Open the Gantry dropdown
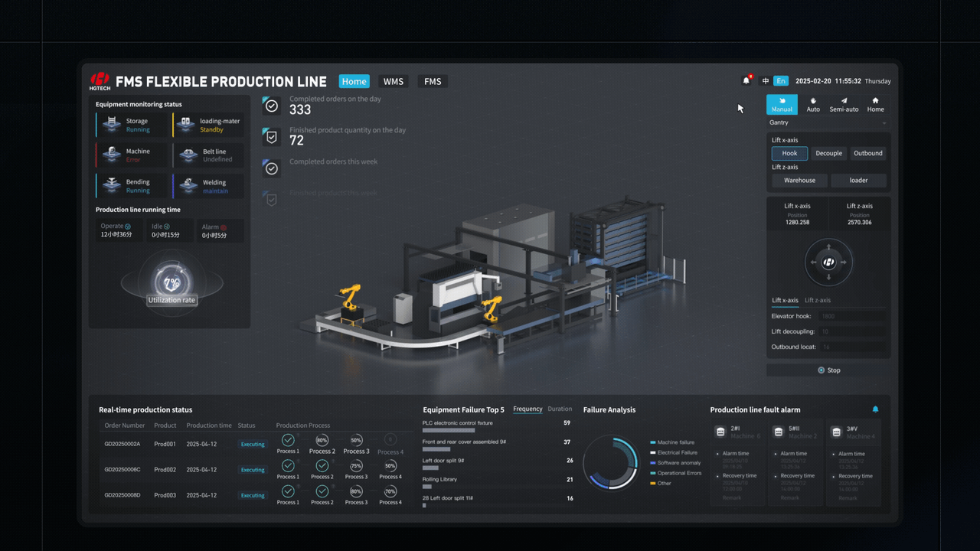 coord(828,122)
